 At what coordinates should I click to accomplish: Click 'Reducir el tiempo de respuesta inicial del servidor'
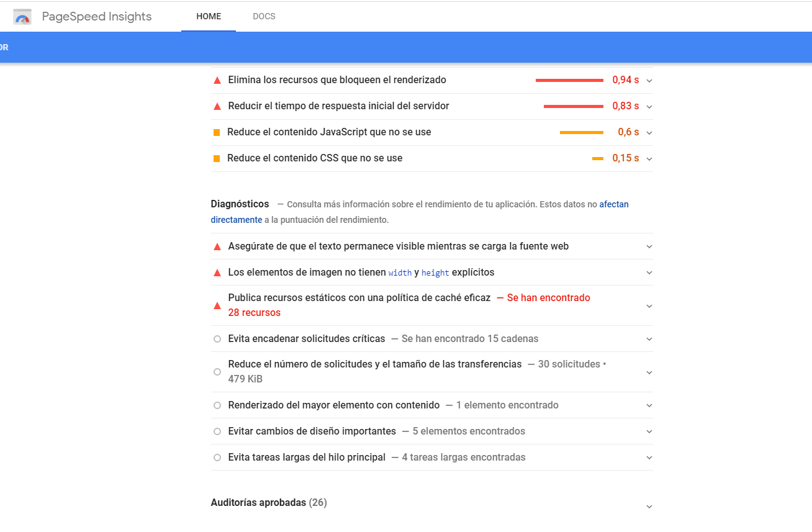(x=338, y=106)
